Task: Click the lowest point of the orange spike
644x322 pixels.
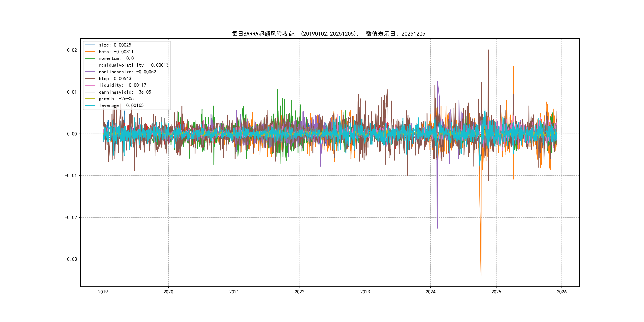Action: coord(481,275)
